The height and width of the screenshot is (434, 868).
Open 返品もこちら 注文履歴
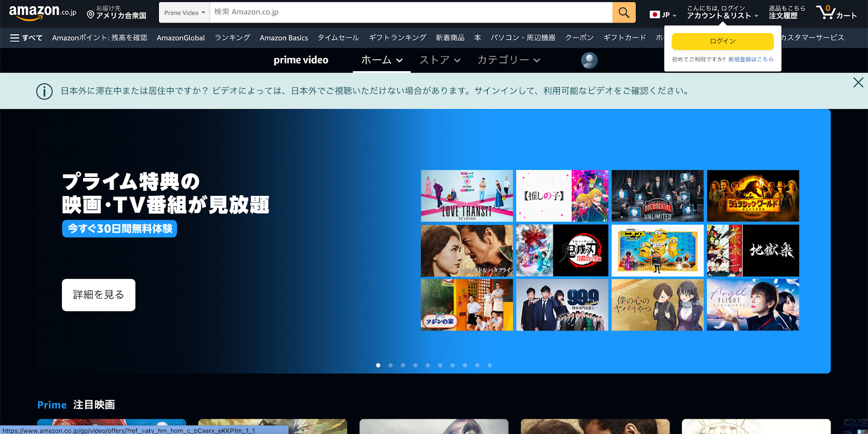[x=787, y=12]
